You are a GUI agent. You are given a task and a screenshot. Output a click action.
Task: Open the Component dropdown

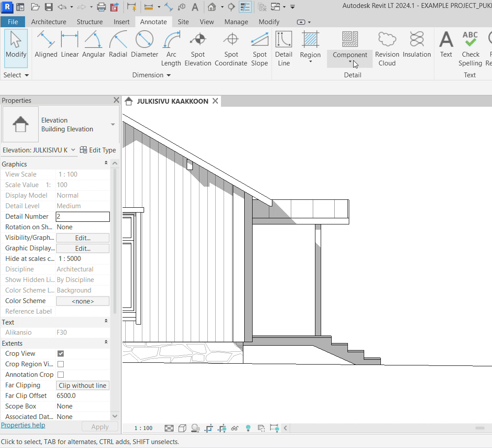[350, 61]
